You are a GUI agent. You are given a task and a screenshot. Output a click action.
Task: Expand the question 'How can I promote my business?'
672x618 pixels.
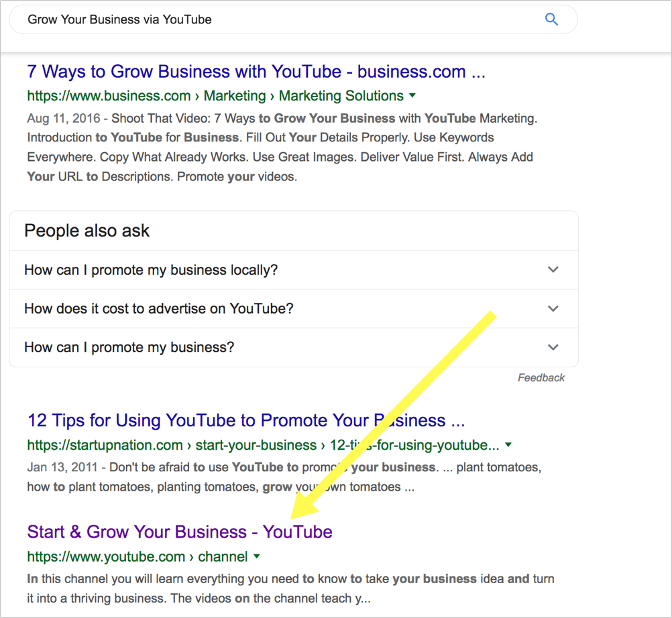pos(294,347)
